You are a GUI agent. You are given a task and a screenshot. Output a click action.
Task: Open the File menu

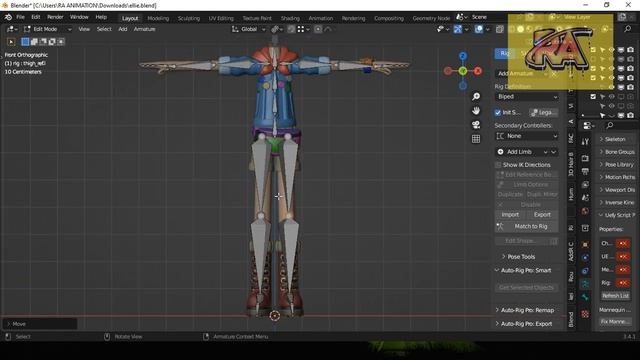(x=20, y=17)
